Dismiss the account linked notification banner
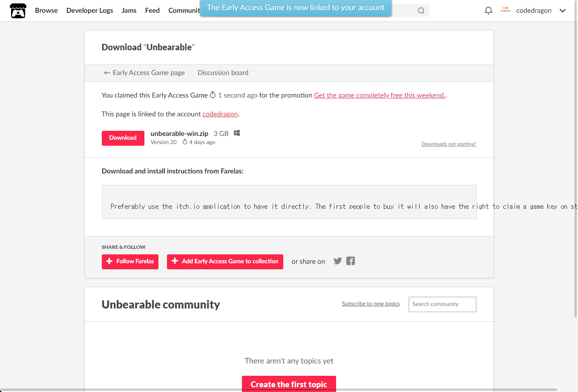 (296, 8)
